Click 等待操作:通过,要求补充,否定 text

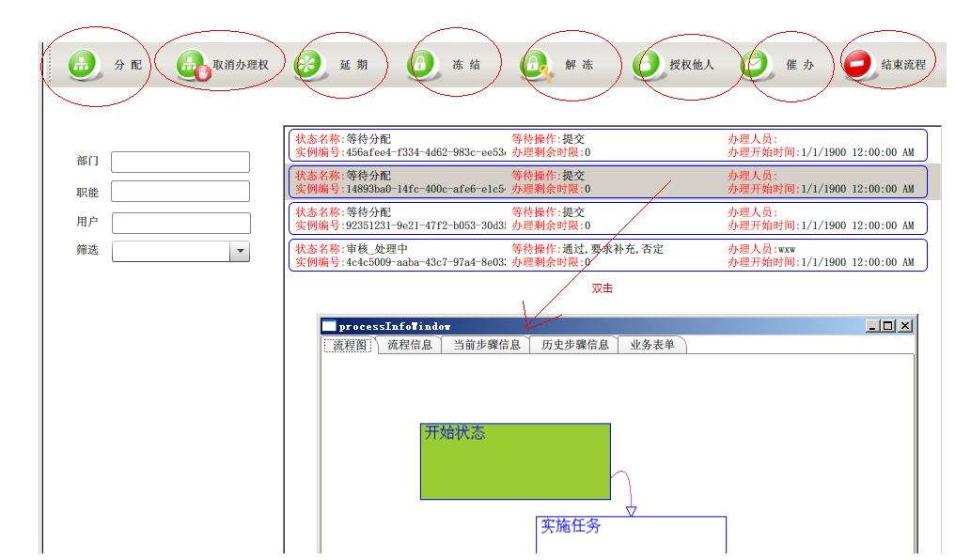pyautogui.click(x=587, y=249)
